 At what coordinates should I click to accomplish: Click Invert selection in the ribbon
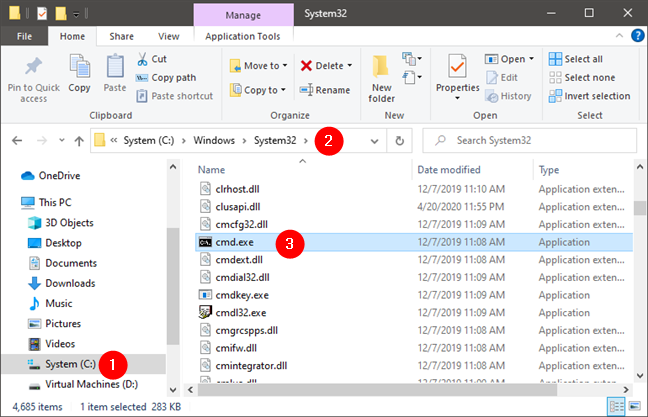tap(590, 96)
